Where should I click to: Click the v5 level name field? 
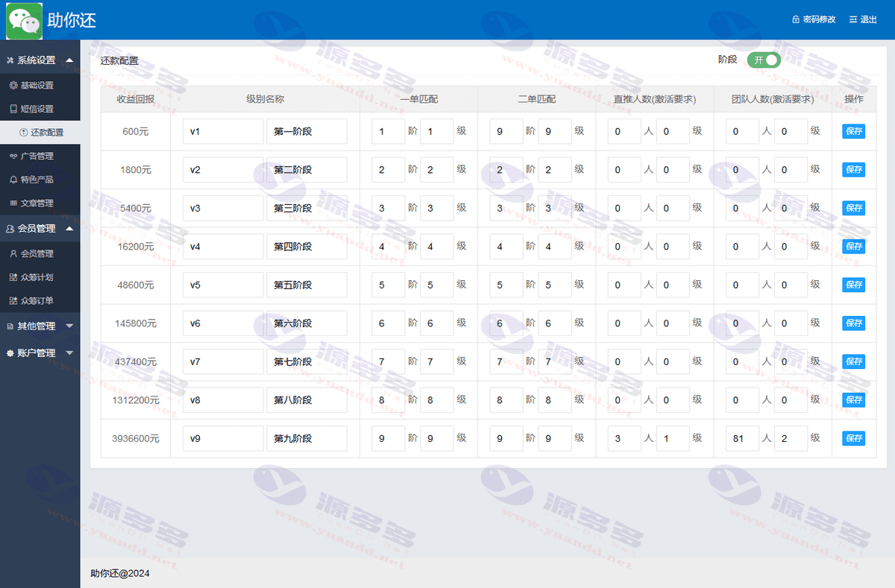223,285
